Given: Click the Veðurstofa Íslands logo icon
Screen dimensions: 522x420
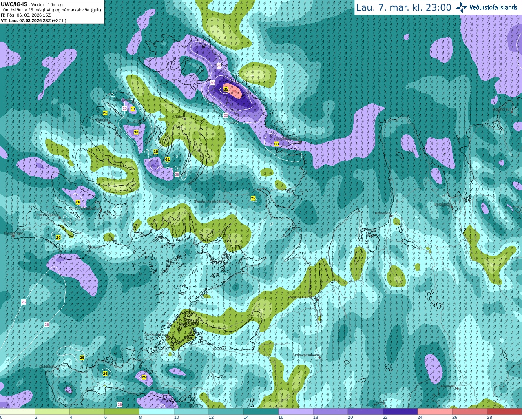Looking at the screenshot, I should tap(462, 7).
